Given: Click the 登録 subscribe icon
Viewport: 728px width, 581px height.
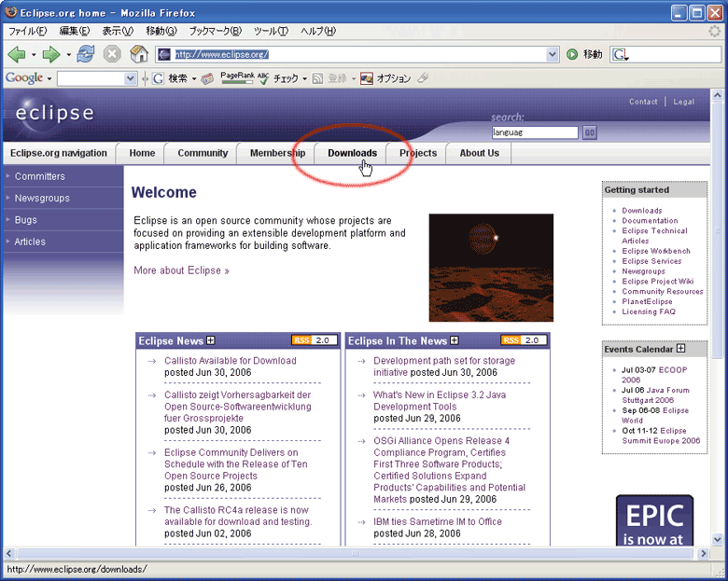Looking at the screenshot, I should pos(317,78).
